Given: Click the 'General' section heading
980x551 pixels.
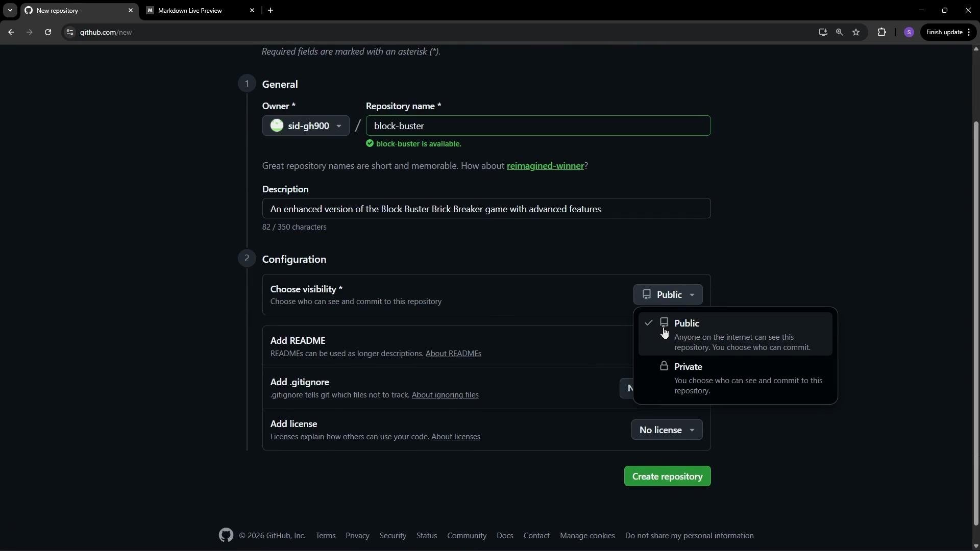Looking at the screenshot, I should pos(280,84).
